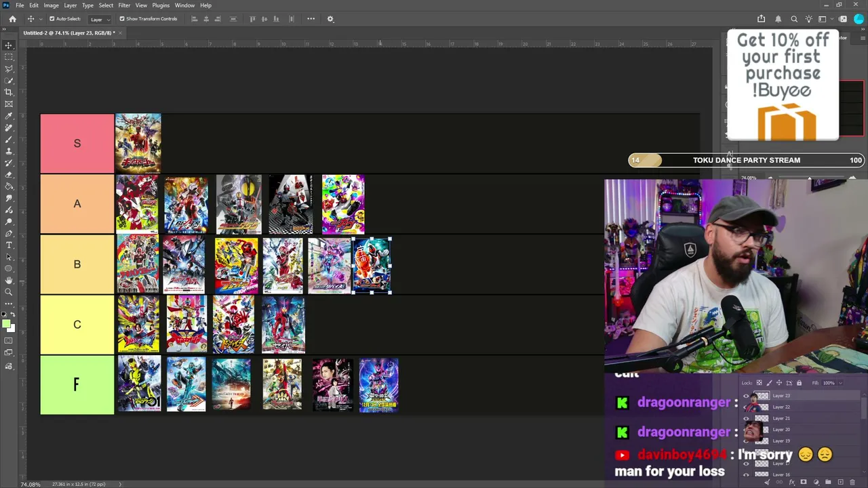The height and width of the screenshot is (488, 868).
Task: Toggle the Auto-Select checkbox
Action: (x=52, y=19)
